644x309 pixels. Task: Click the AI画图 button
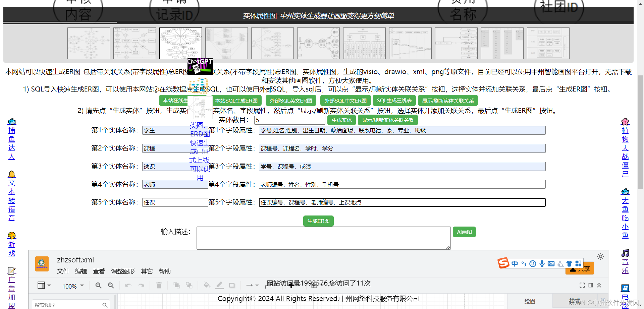(x=464, y=232)
